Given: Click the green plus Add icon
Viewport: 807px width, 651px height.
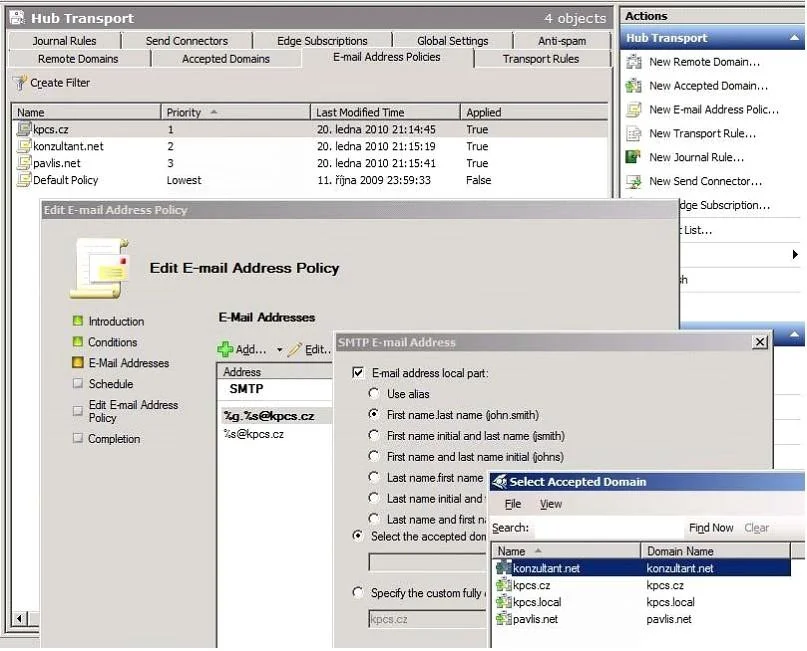Looking at the screenshot, I should coord(225,349).
